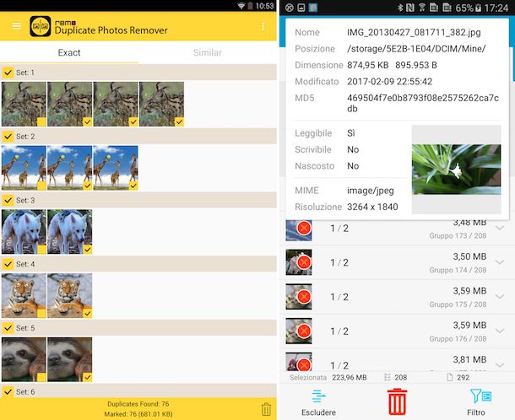
Task: Tap the red X on the 3,81 MB row thumbnail
Action: pyautogui.click(x=304, y=364)
